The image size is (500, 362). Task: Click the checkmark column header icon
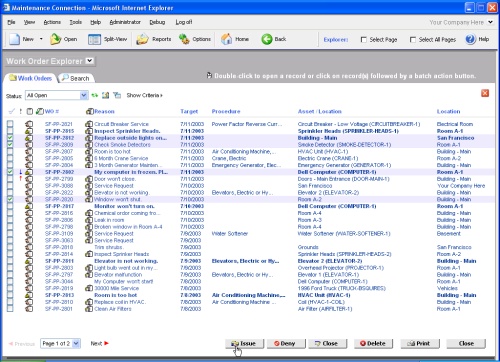pos(12,111)
